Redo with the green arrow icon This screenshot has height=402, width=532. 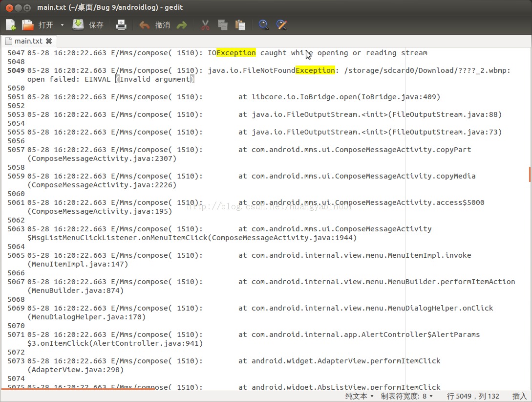182,25
